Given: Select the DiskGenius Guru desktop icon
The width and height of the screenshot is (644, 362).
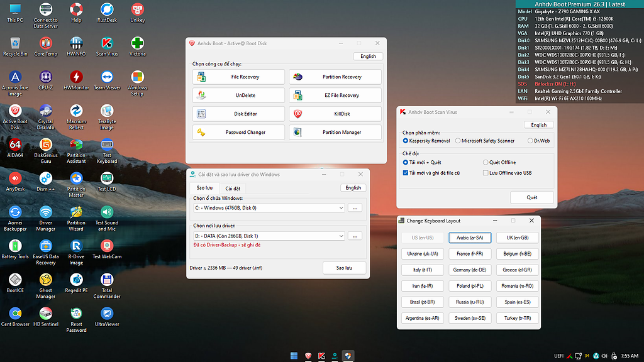Looking at the screenshot, I should (x=45, y=151).
